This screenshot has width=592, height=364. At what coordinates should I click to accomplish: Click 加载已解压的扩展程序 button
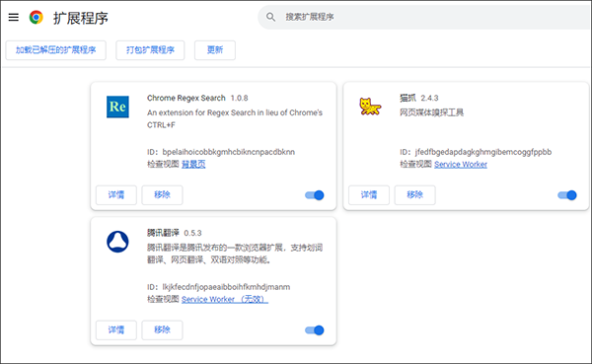[x=56, y=50]
